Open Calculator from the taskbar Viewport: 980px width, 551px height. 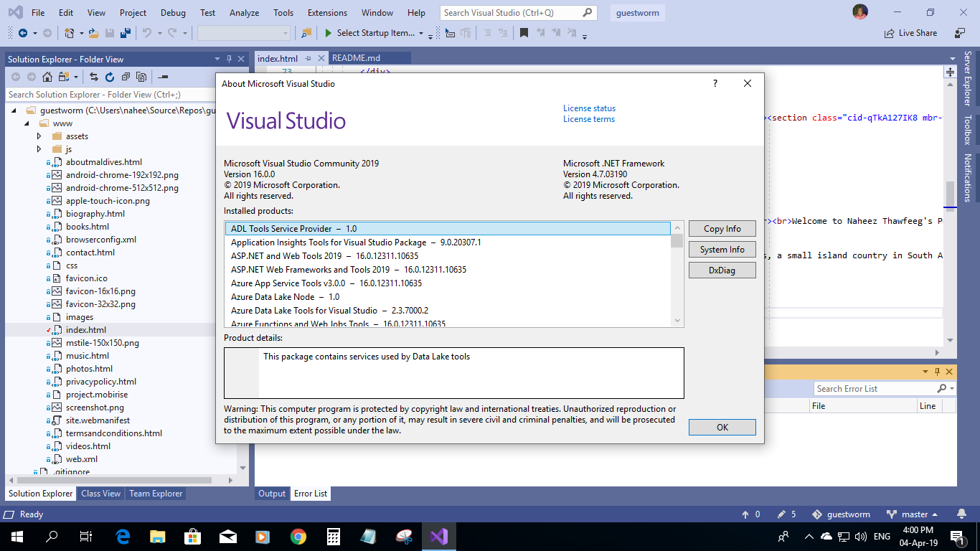pos(333,536)
